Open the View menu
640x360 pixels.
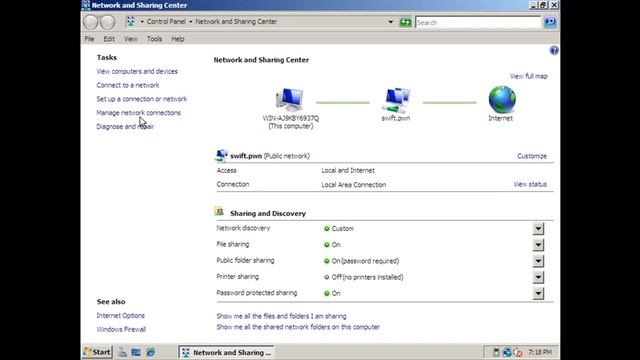click(x=131, y=39)
